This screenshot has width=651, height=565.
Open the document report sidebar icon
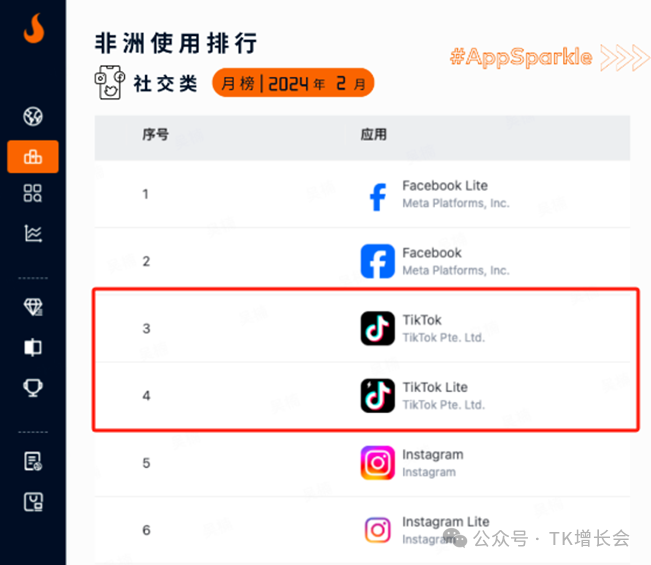click(33, 461)
